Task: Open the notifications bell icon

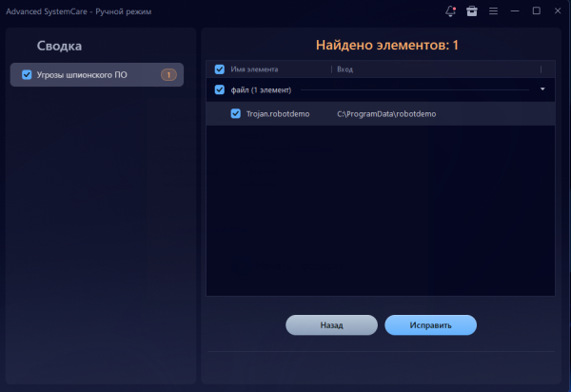Action: pyautogui.click(x=450, y=11)
